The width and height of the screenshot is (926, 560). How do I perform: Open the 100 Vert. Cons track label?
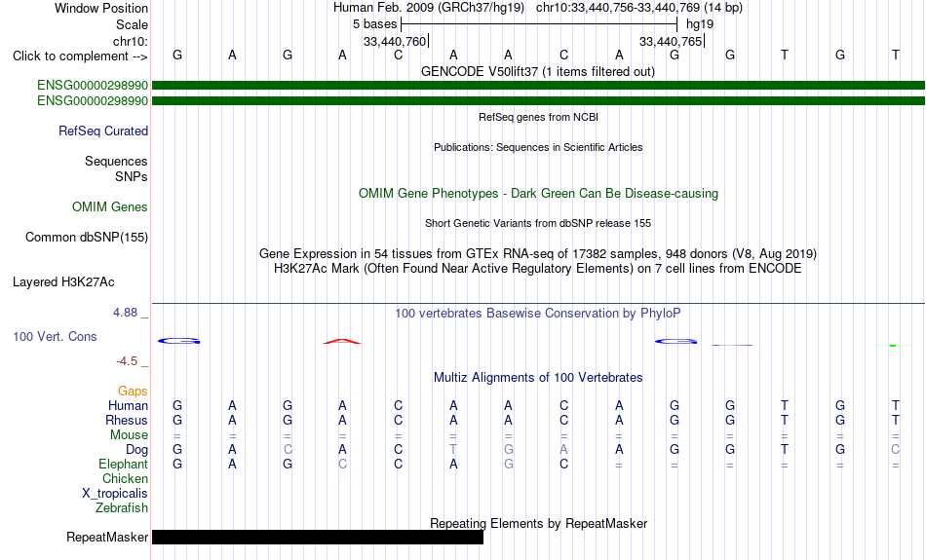[x=55, y=336]
